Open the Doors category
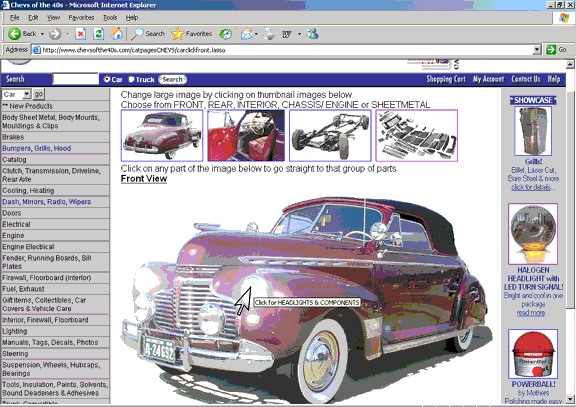Screen dimensions: 576x407 tap(12, 213)
